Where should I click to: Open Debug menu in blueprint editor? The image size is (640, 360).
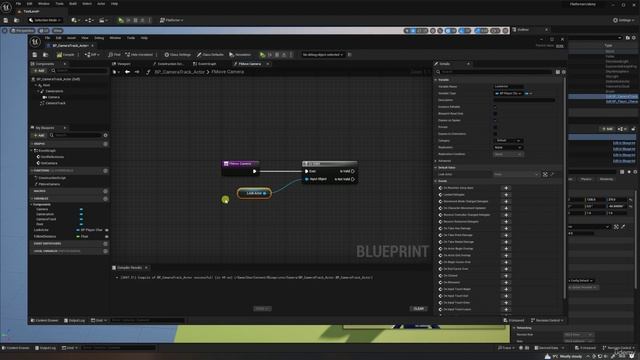pos(99,38)
